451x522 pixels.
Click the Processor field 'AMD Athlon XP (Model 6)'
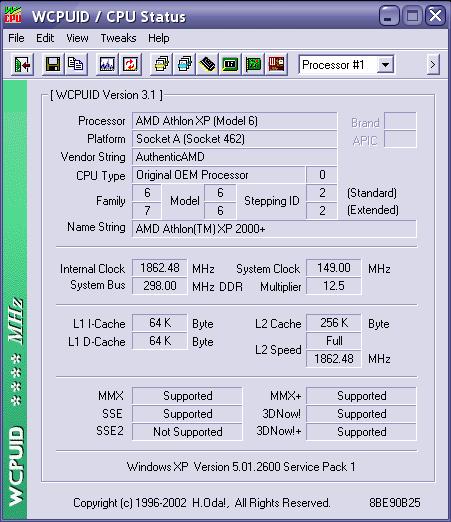[x=234, y=121]
